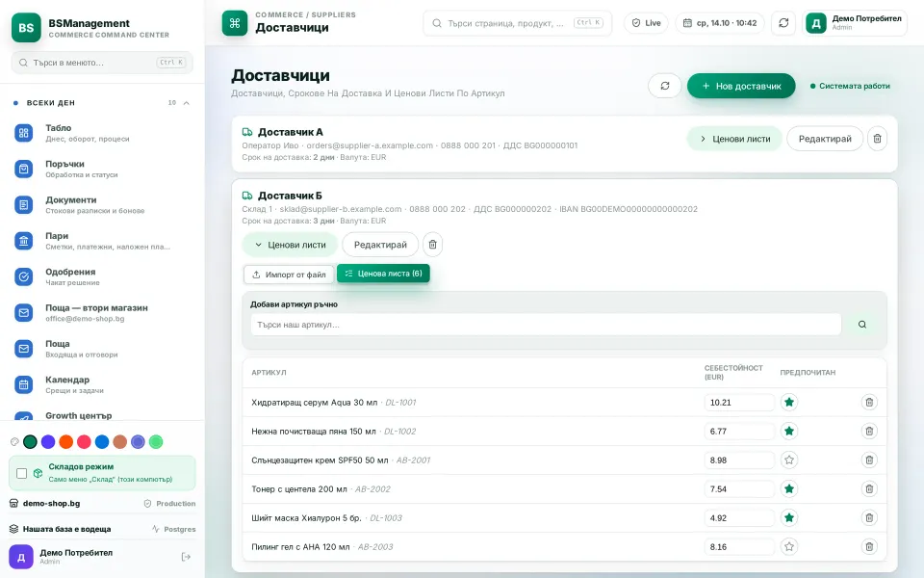The height and width of the screenshot is (578, 924).
Task: Open the Пари bank icon
Action: pyautogui.click(x=23, y=241)
